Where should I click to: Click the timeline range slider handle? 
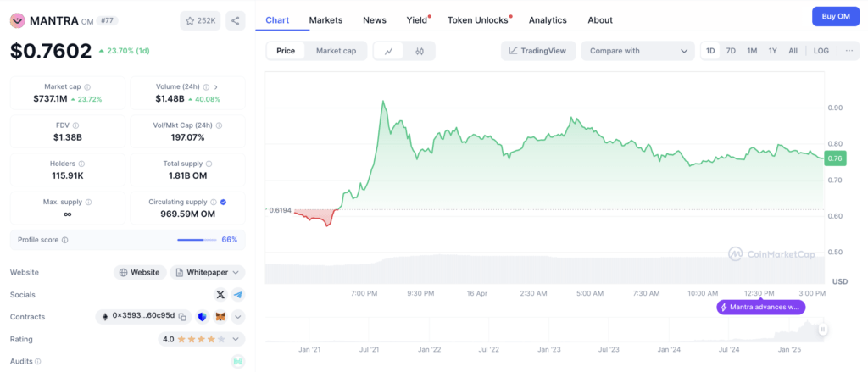pos(822,330)
